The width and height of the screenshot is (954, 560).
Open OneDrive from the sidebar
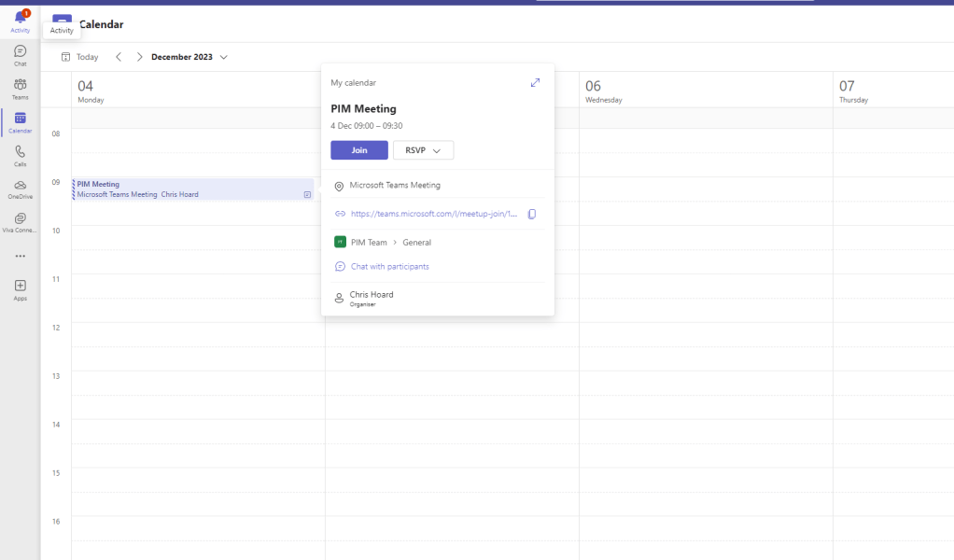pyautogui.click(x=20, y=189)
